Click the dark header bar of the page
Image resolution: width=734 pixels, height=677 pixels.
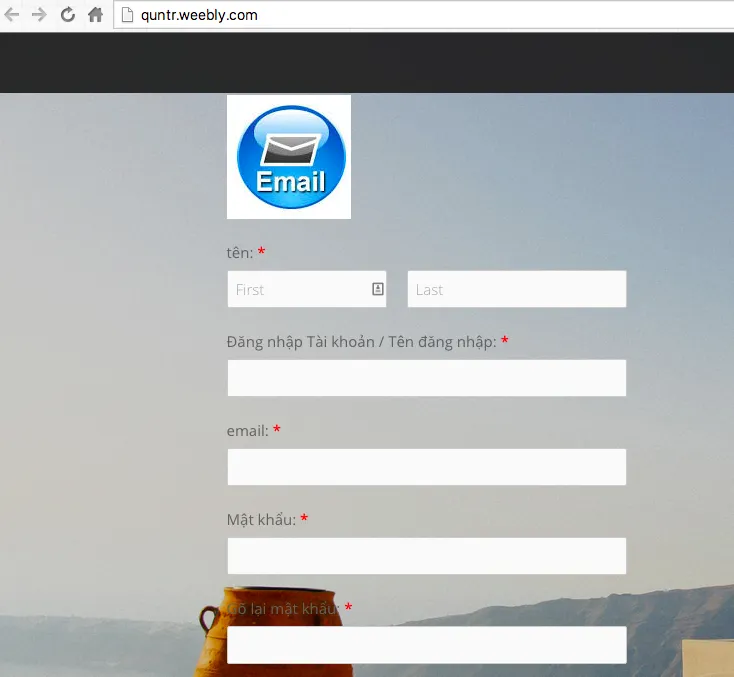click(x=367, y=62)
